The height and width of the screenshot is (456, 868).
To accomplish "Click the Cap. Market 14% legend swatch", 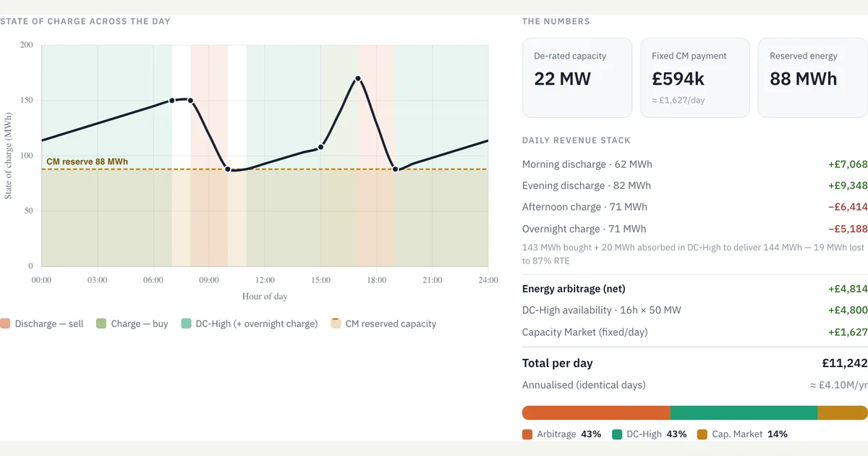I will tap(702, 434).
